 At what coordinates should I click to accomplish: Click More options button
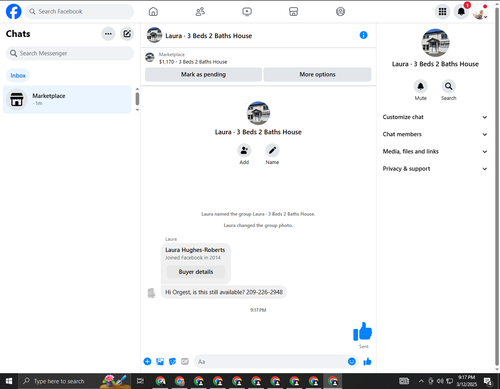point(317,74)
